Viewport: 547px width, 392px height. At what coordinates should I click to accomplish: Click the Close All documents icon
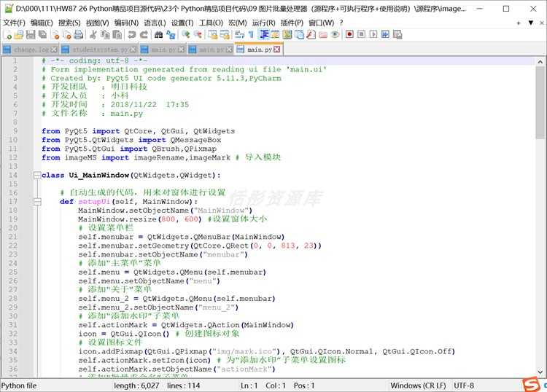67,34
